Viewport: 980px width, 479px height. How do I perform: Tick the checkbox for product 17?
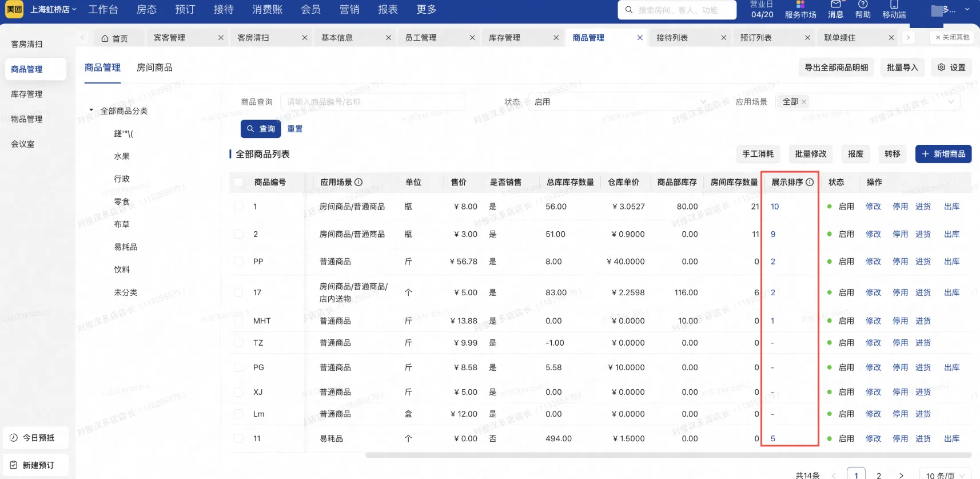(238, 292)
